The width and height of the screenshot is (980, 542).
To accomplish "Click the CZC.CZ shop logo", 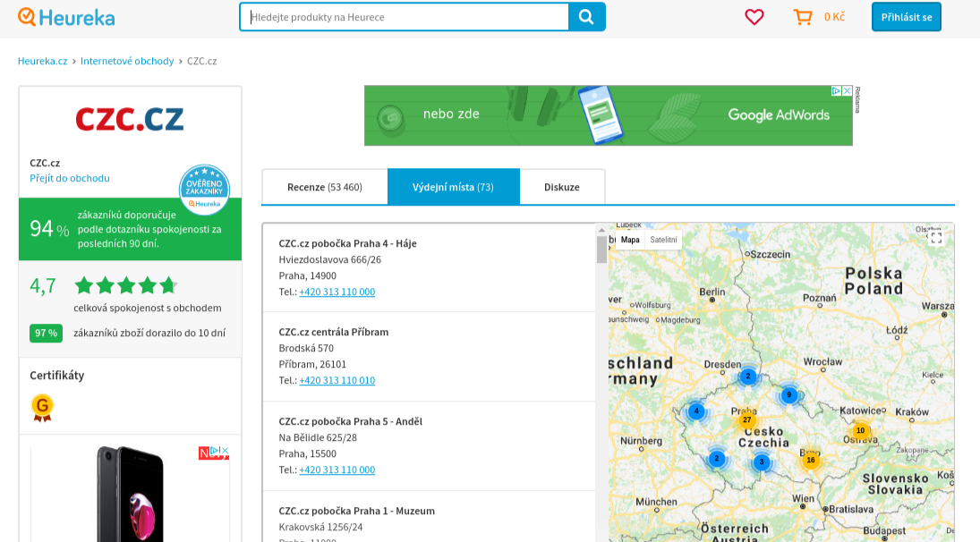I will (x=130, y=119).
